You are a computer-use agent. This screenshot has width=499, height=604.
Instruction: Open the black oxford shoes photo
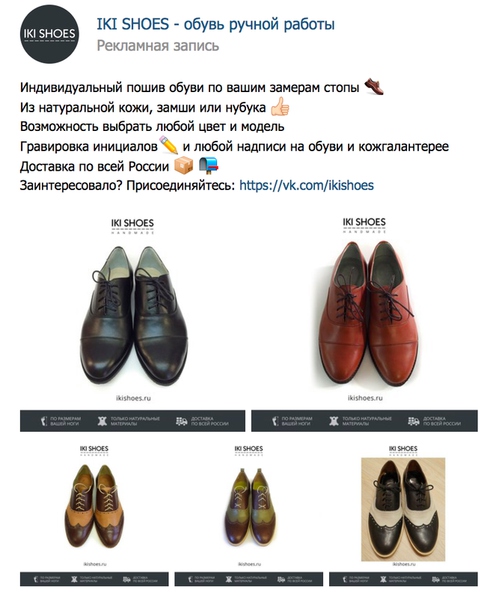click(x=133, y=324)
